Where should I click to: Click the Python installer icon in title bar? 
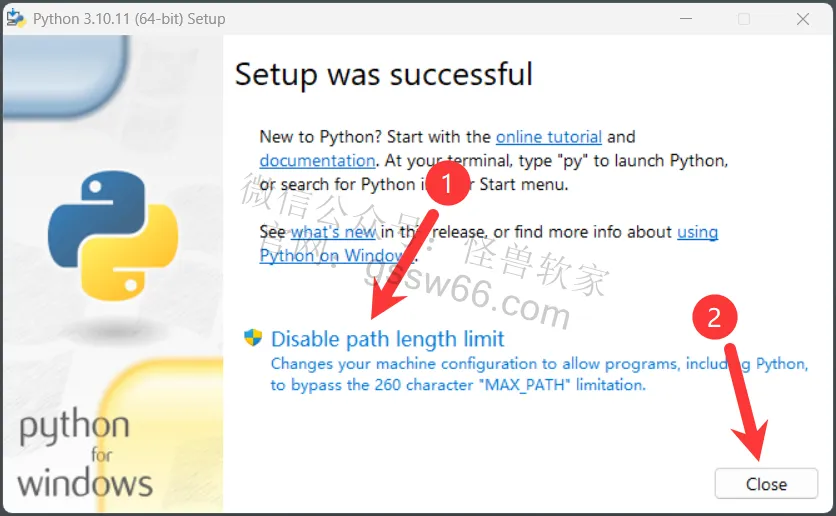click(15, 18)
